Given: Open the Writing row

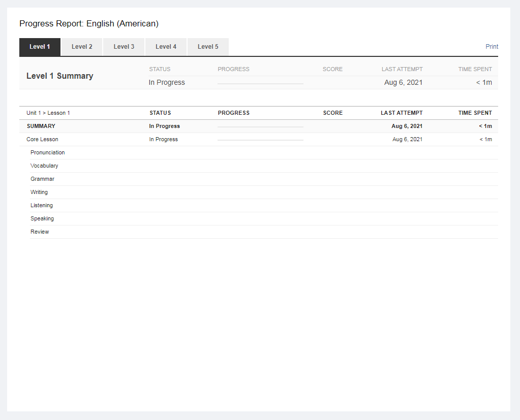Looking at the screenshot, I should coord(39,192).
